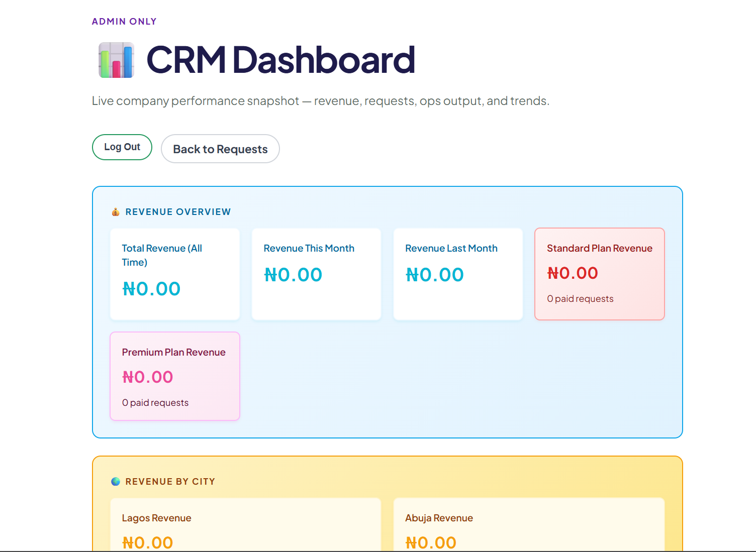
Task: Open the Premium Plan Revenue card
Action: click(174, 376)
